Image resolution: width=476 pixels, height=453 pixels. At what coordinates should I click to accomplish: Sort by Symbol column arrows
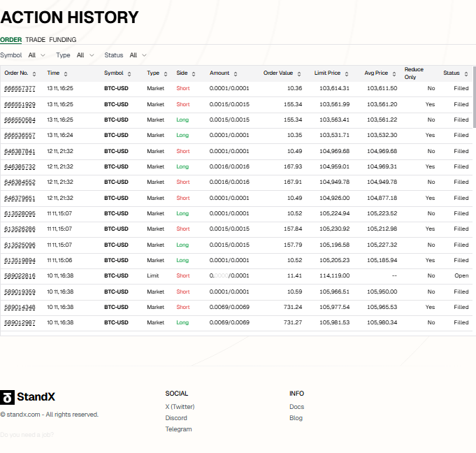point(129,74)
